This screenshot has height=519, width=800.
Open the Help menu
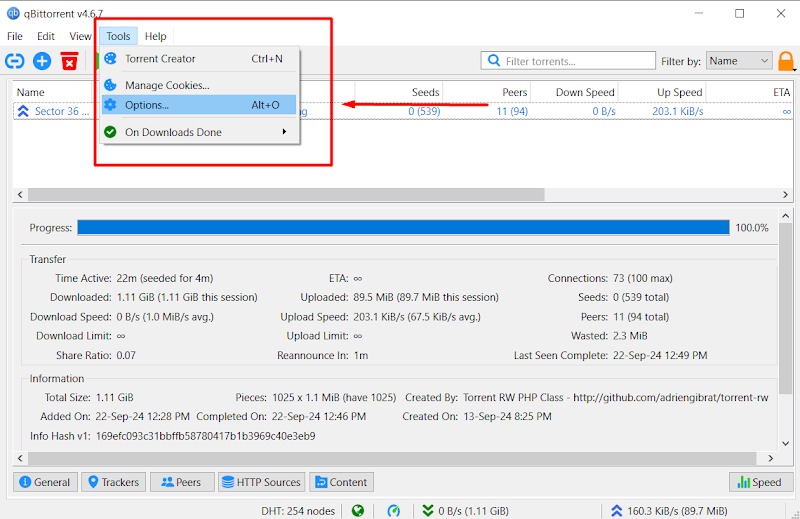155,36
